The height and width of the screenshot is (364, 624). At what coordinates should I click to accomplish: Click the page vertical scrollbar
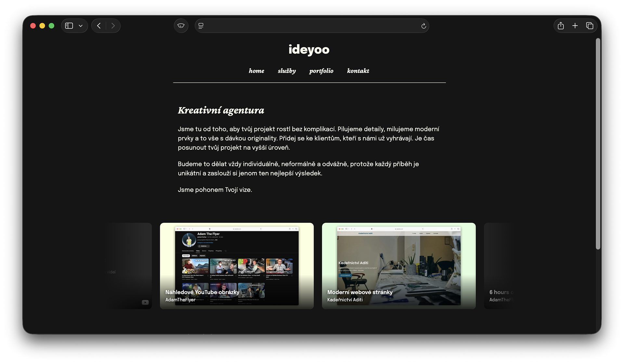pos(598,144)
